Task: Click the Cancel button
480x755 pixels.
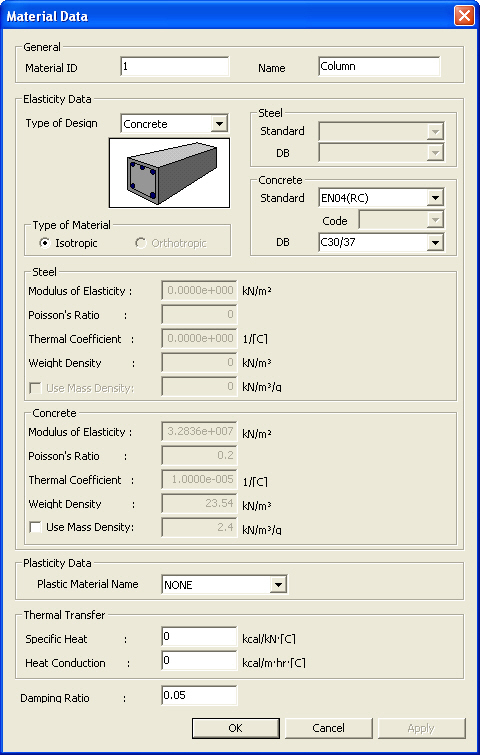Action: [328, 728]
